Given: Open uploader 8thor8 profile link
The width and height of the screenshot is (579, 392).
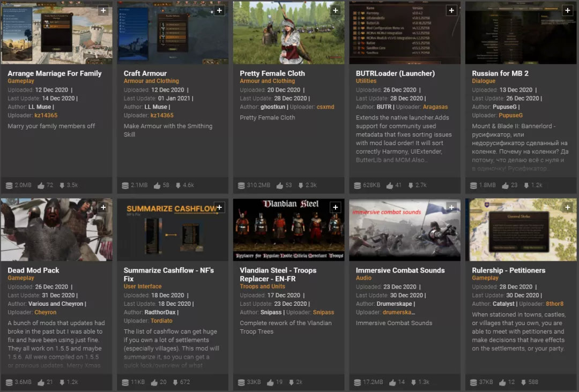Looking at the screenshot, I should (555, 304).
